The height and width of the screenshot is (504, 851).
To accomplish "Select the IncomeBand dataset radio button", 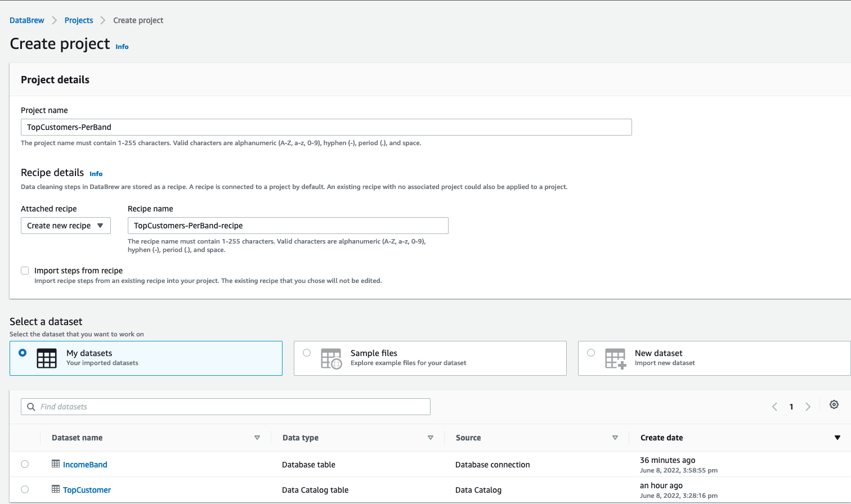I will coord(25,464).
